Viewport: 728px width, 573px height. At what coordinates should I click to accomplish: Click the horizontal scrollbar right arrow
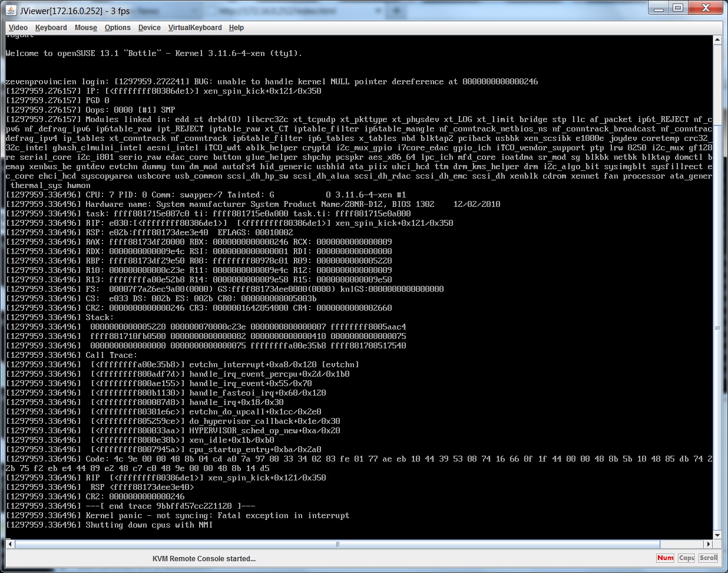point(708,544)
